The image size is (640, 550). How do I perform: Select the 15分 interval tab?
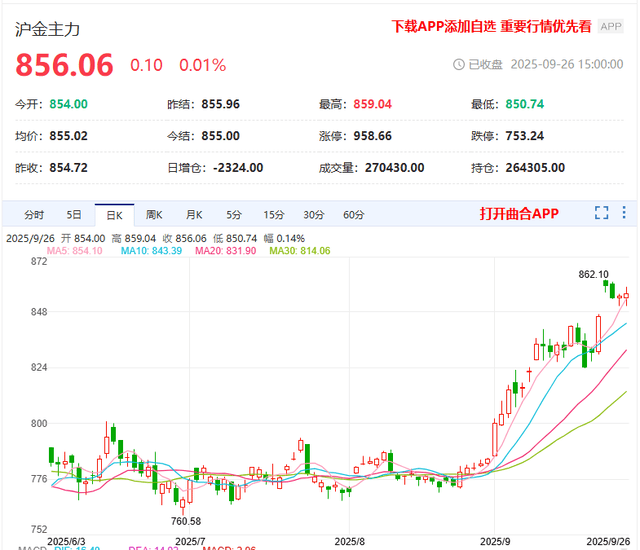(x=273, y=215)
